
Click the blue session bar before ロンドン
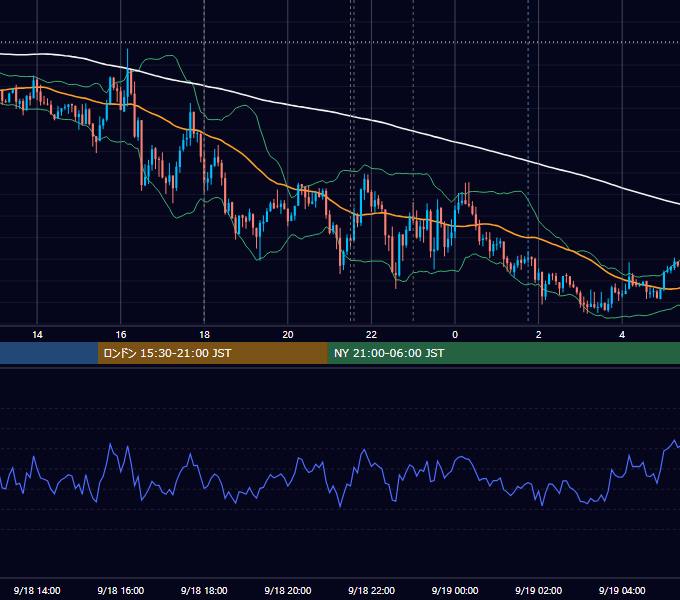pyautogui.click(x=49, y=353)
